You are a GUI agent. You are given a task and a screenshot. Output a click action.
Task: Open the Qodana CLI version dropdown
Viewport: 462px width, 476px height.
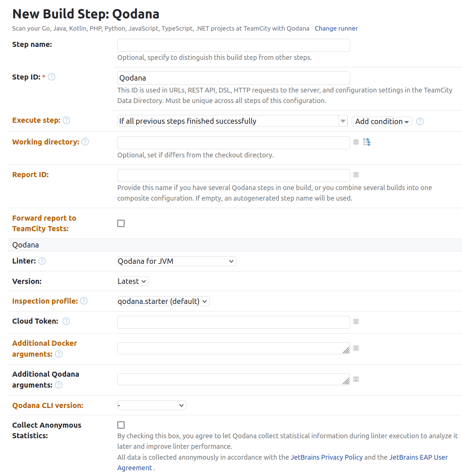(152, 405)
